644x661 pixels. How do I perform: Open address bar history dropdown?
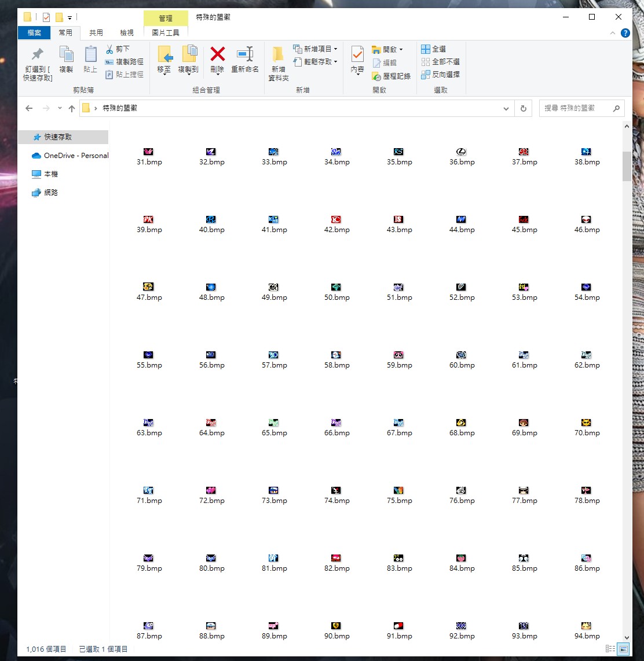tap(506, 108)
